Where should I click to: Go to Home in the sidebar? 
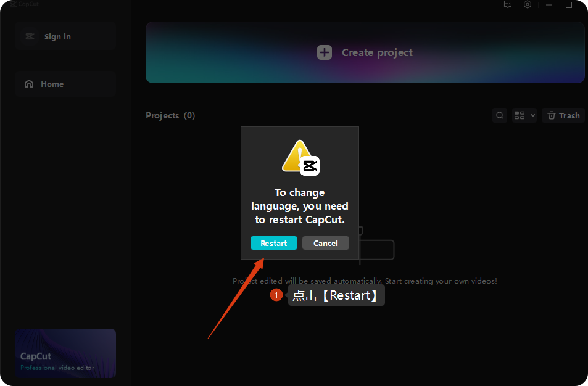(x=65, y=84)
